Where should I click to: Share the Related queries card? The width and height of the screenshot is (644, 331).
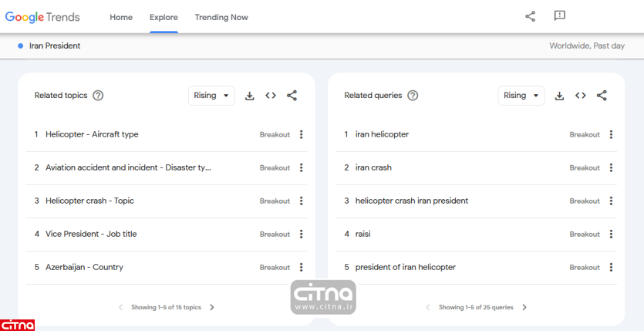602,96
